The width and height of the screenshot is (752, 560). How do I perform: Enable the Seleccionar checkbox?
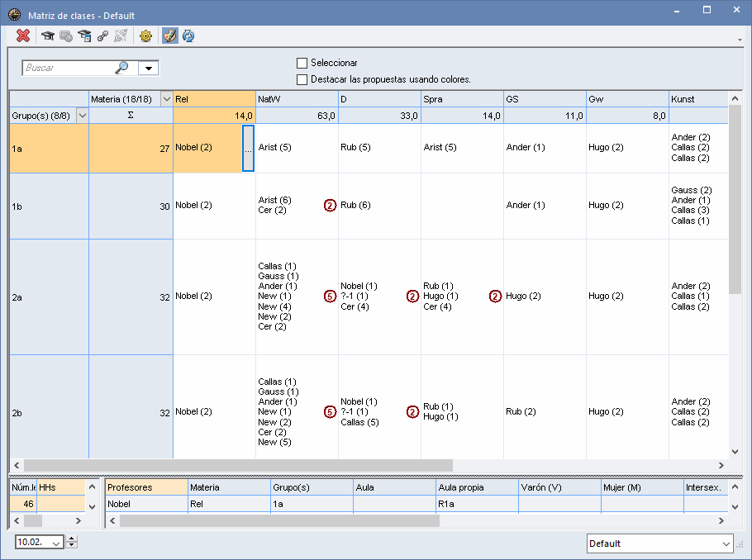pyautogui.click(x=302, y=63)
